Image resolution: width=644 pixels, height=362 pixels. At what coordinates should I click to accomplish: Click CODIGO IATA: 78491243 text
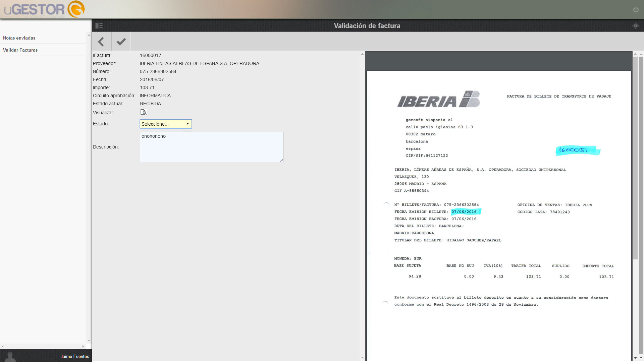[543, 212]
